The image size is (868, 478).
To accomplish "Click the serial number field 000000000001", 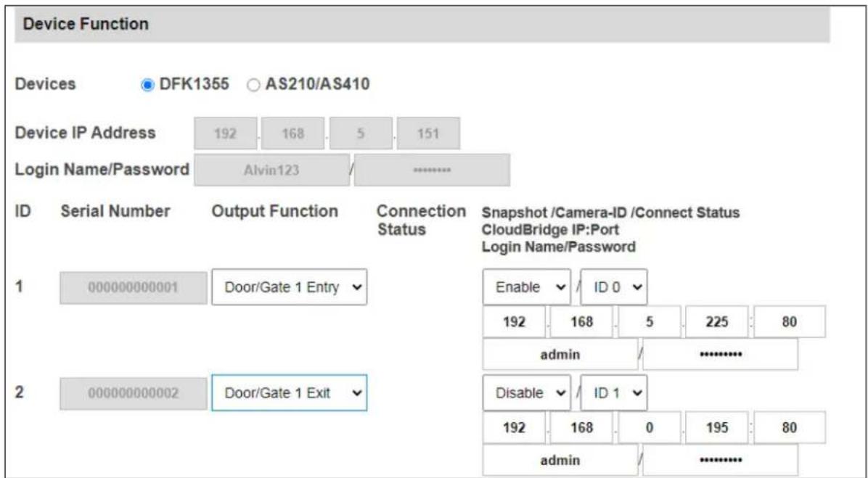I will 134,288.
